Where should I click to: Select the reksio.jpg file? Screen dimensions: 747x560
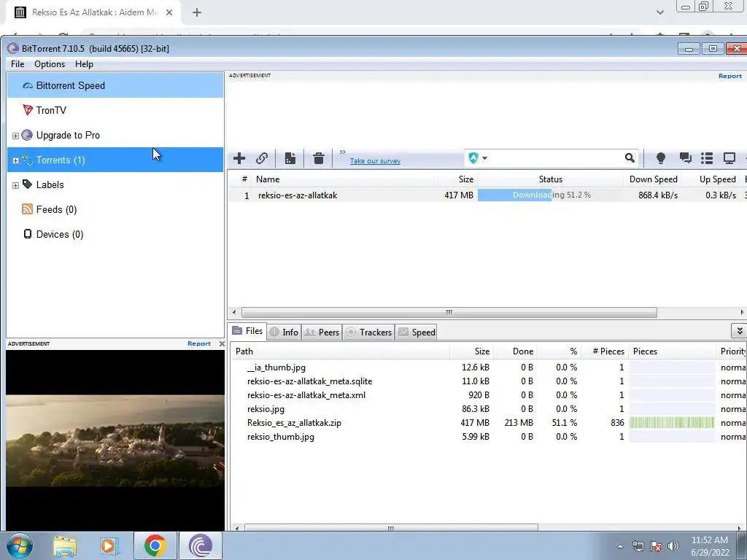tap(488, 409)
